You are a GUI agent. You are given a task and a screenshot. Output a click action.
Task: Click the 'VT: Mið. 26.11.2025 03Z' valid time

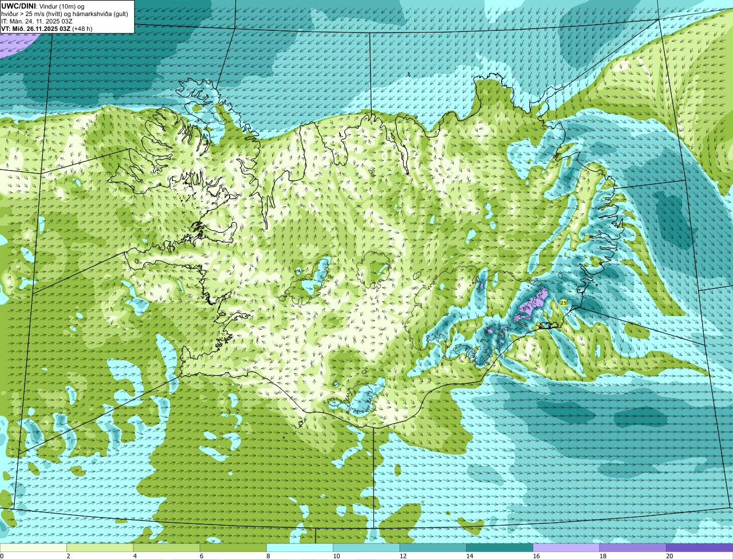pos(36,29)
